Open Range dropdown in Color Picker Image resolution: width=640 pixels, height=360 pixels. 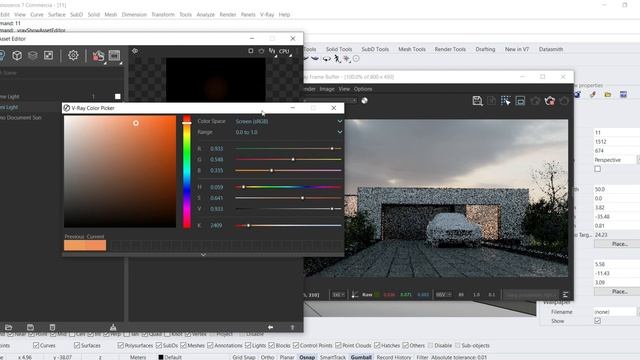click(288, 132)
